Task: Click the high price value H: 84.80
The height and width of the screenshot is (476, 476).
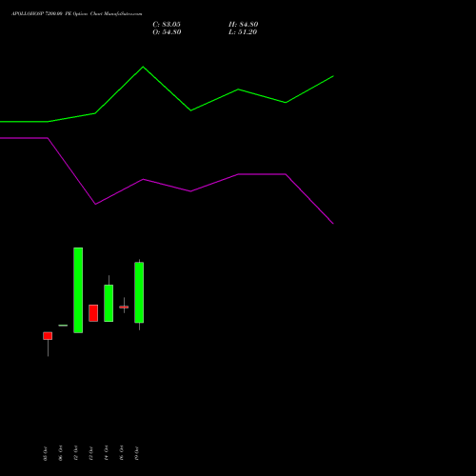Action: pos(244,25)
